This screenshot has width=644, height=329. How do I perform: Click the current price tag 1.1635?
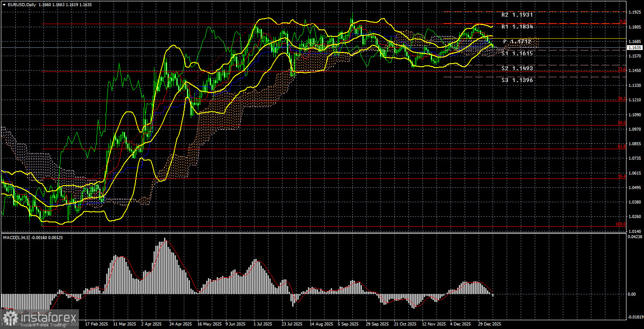click(634, 47)
